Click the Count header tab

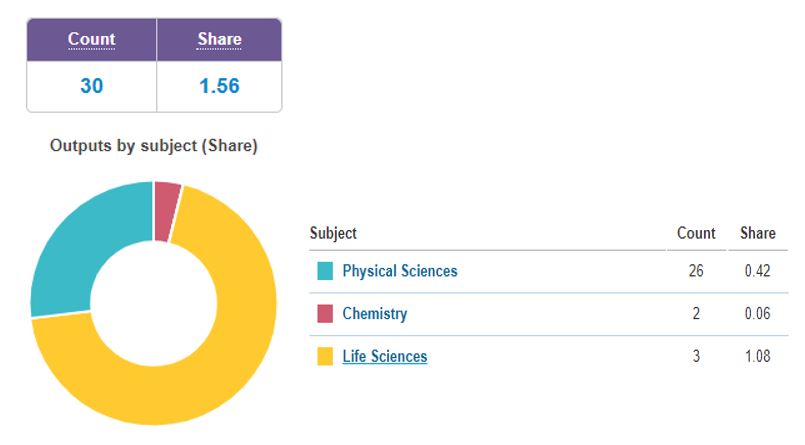(91, 39)
